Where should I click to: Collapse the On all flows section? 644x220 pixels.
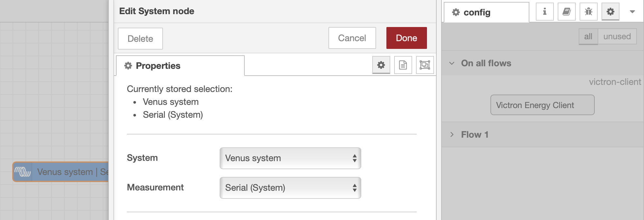click(486, 63)
